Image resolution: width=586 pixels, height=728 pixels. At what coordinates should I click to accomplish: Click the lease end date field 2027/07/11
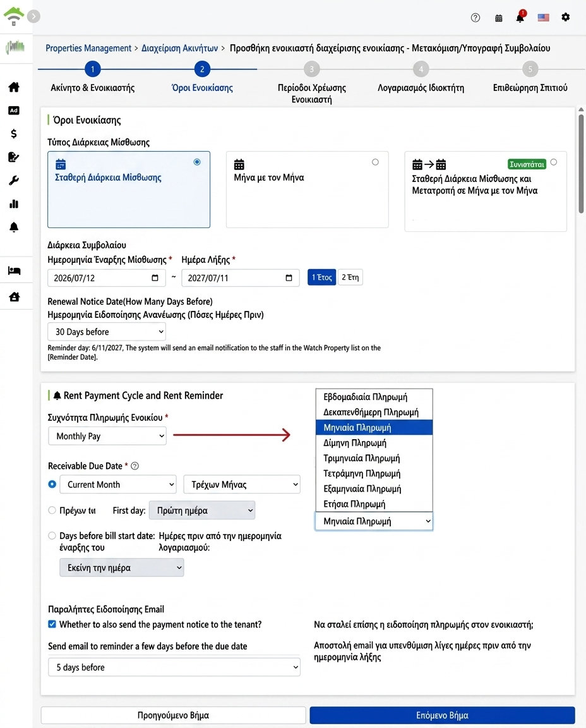(241, 277)
